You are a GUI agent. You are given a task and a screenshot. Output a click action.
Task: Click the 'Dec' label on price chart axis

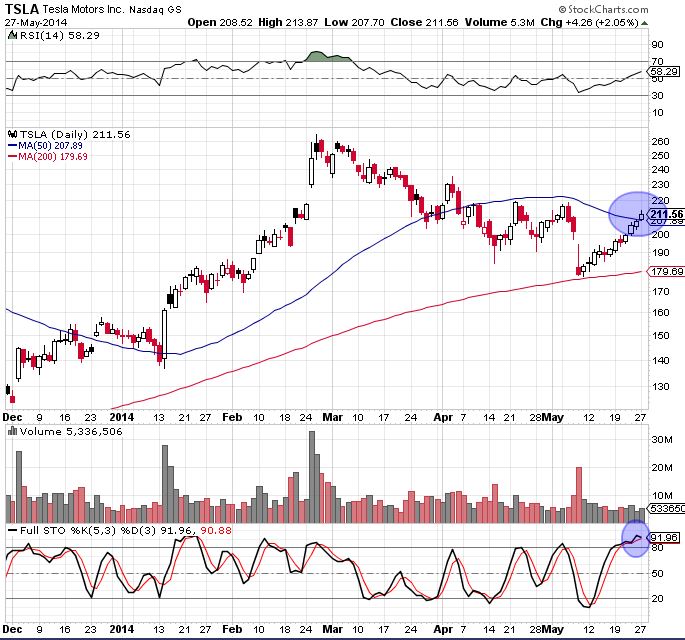click(12, 417)
